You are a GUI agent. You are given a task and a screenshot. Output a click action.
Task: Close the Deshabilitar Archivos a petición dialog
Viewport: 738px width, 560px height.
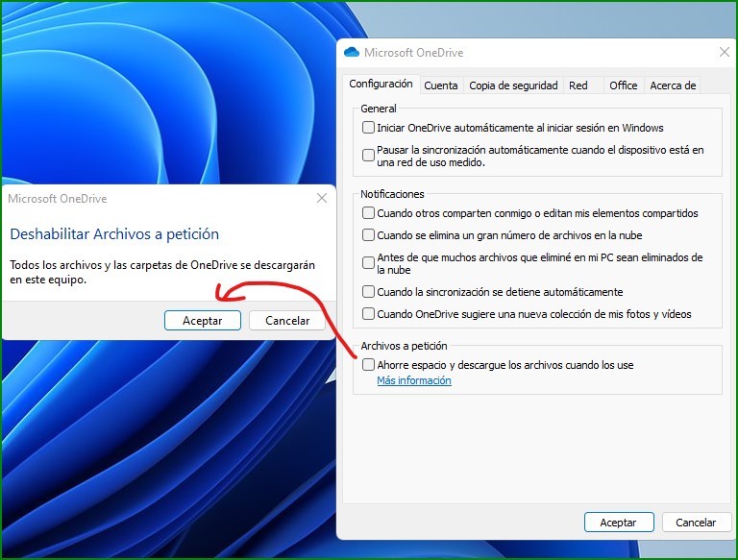322,198
